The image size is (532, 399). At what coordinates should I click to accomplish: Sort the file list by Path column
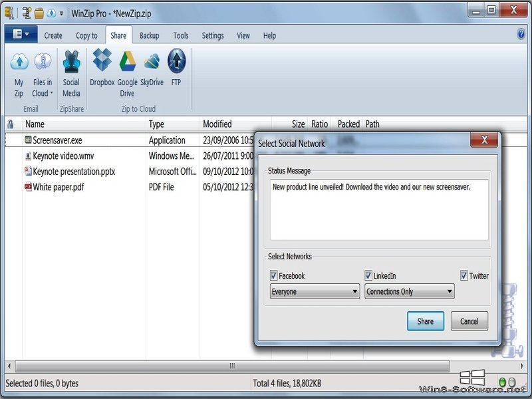pyautogui.click(x=372, y=124)
